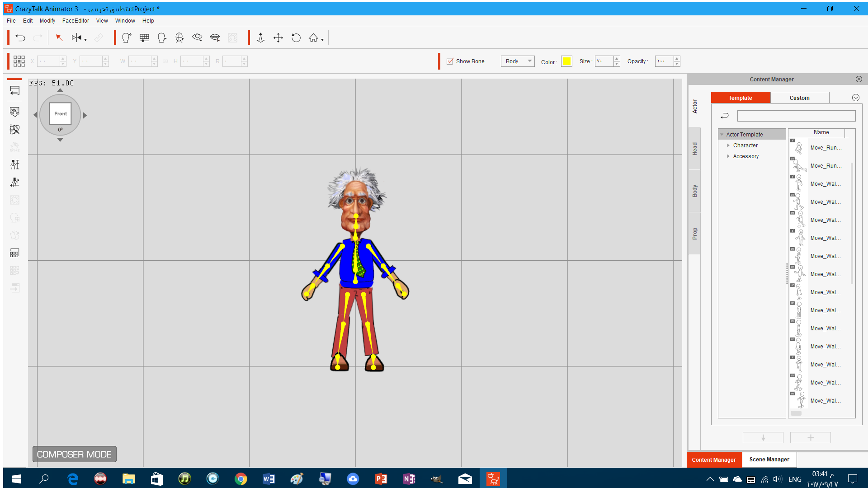Collapse the Actor Template tree node
Image resolution: width=868 pixels, height=488 pixels.
722,135
